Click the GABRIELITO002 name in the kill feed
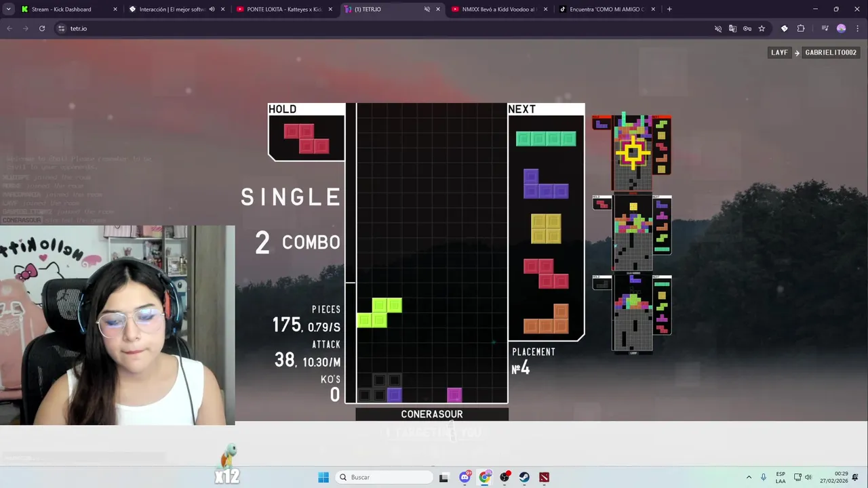 [x=831, y=52]
